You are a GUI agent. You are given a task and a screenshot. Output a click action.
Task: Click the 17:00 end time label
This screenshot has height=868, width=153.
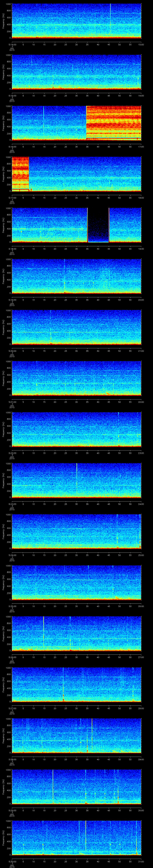141,147
